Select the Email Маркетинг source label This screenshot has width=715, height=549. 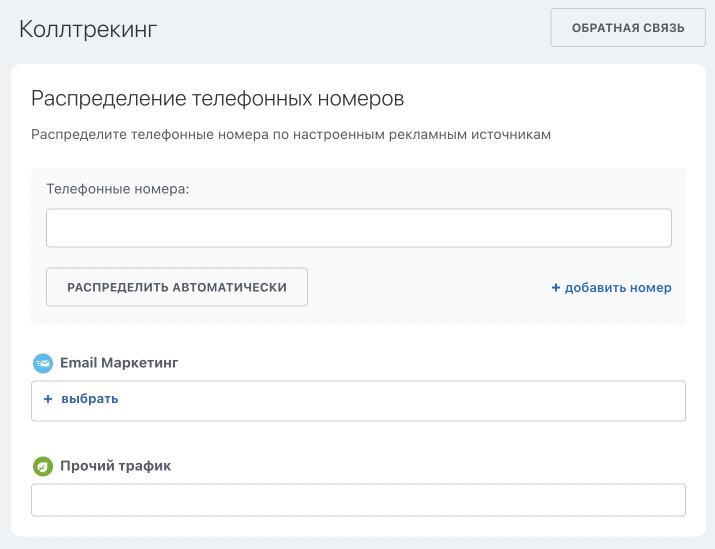point(119,363)
